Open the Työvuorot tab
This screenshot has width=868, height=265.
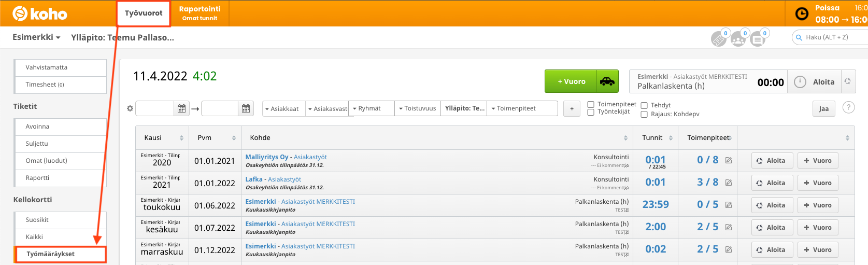[x=144, y=13]
